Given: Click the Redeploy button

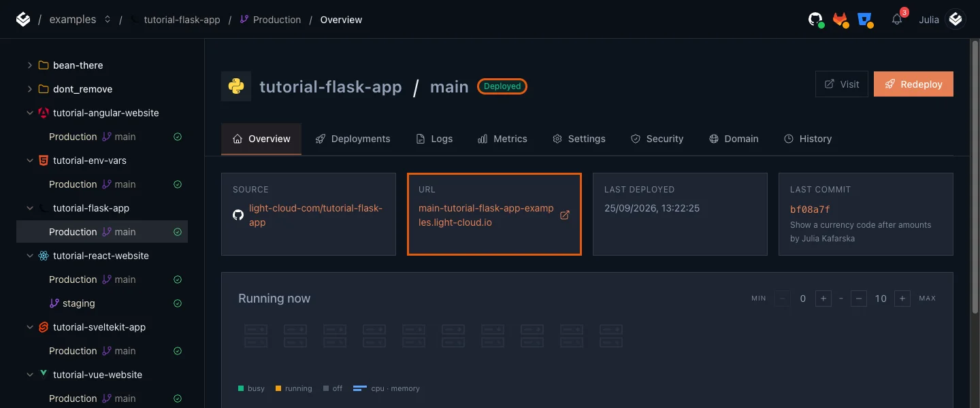Looking at the screenshot, I should click(x=913, y=84).
